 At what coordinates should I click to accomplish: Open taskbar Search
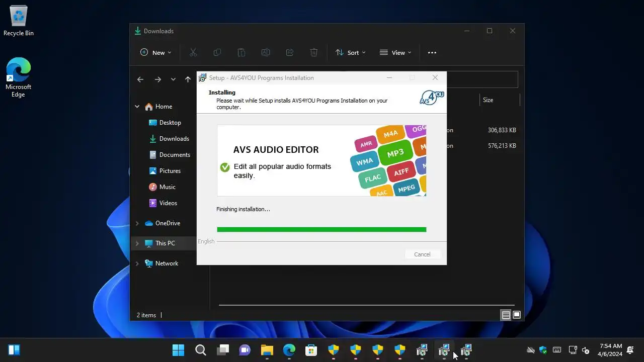click(201, 350)
